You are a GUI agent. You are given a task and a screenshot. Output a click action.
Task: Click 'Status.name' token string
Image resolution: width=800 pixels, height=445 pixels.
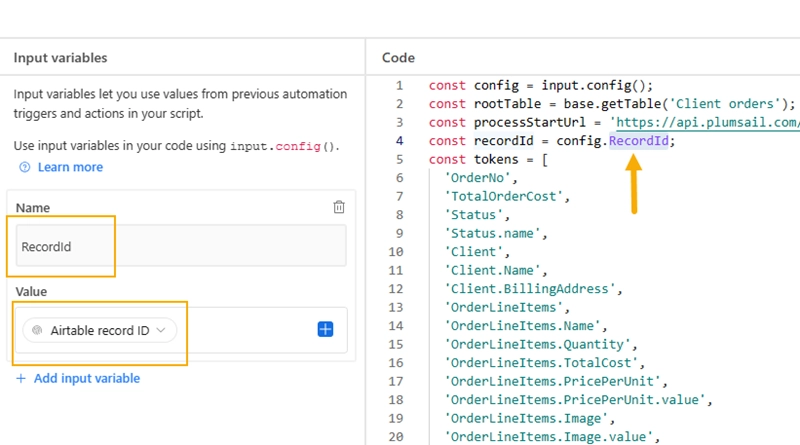[x=492, y=233]
